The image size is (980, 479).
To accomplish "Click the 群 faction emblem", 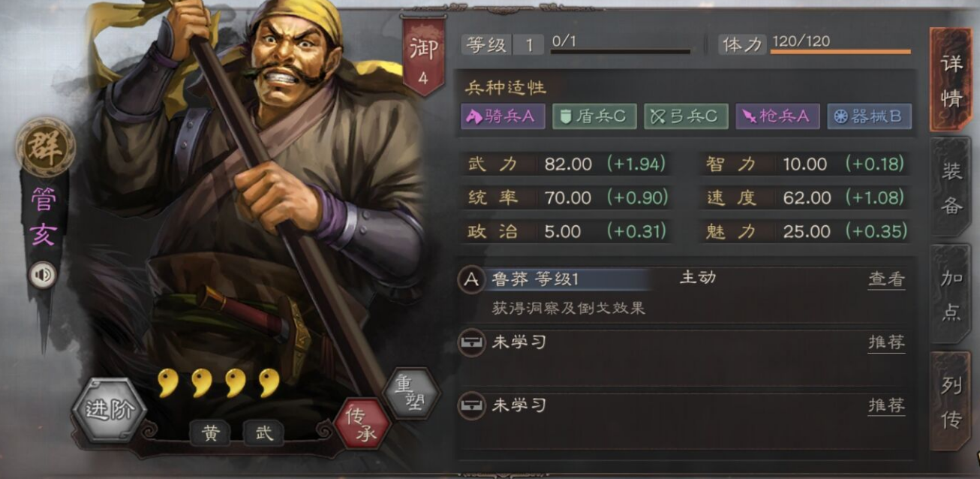I will pyautogui.click(x=46, y=146).
